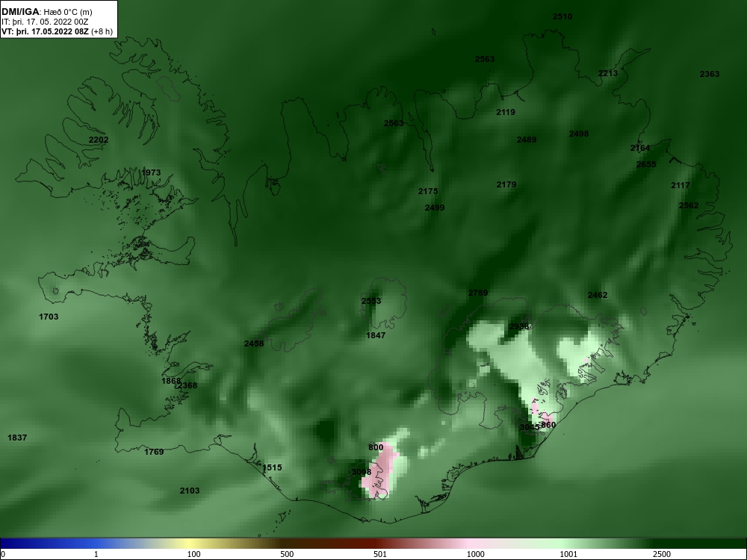Click map value 2553
This screenshot has height=560, width=747.
[x=371, y=301]
